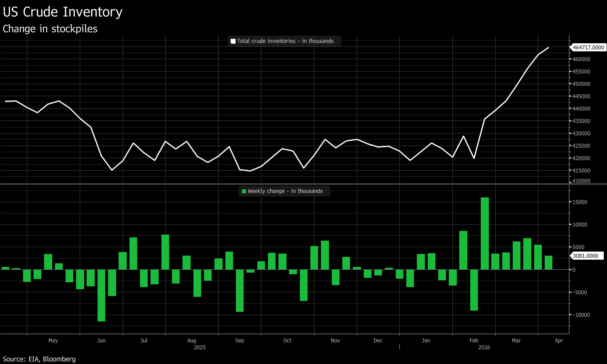Click the 464717.0000 last value tag
This screenshot has width=607, height=364.
pos(588,48)
